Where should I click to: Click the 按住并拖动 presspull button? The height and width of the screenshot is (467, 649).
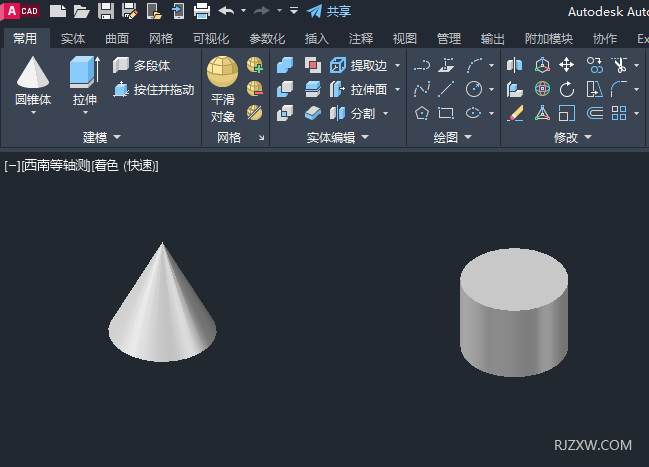(x=155, y=89)
